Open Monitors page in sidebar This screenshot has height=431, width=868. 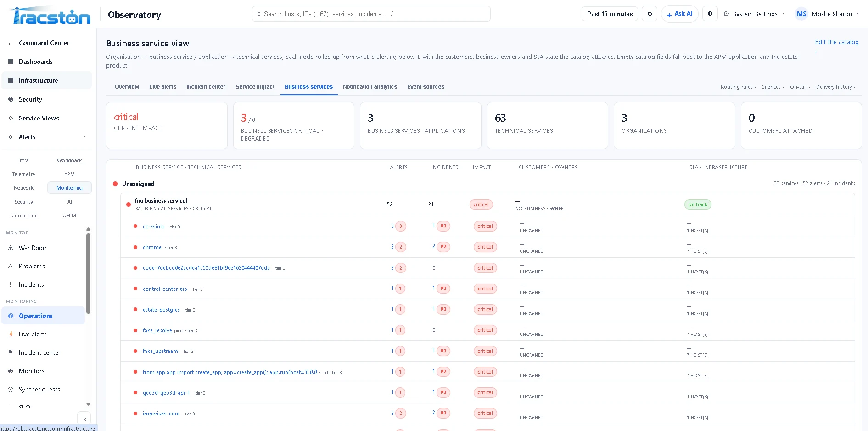tap(43, 371)
